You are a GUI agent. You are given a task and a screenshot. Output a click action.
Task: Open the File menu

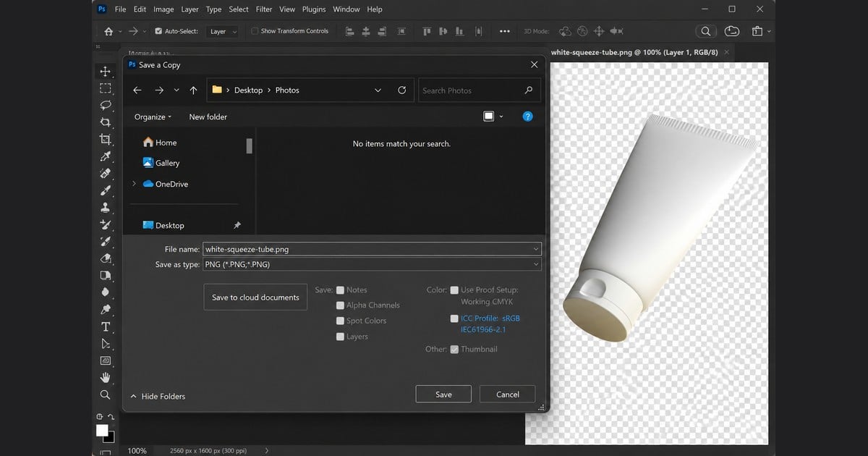(x=121, y=9)
